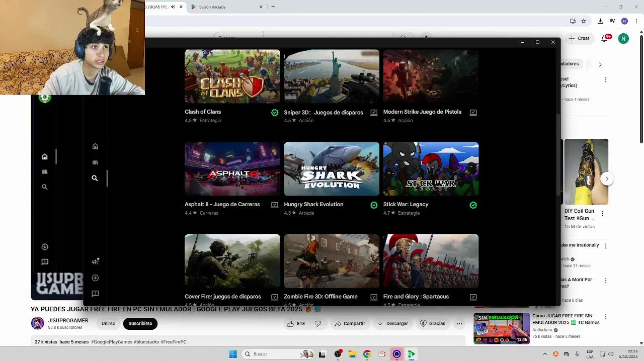Click compatibility icon next to Cover Fire
The image size is (644, 362).
tap(275, 297)
